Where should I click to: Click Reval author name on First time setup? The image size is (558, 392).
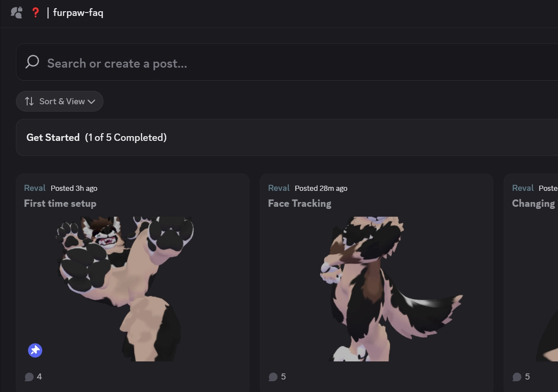pos(35,188)
